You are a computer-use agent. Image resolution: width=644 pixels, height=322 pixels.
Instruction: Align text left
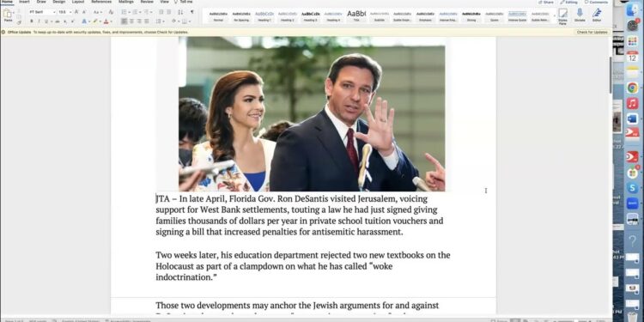click(125, 21)
